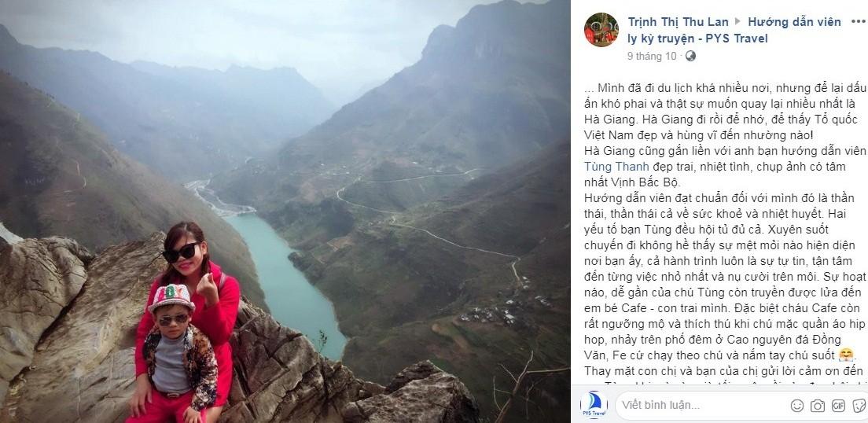868x423 pixels.
Task: Open Trịnh Thị Thu Lan's profile
Action: 678,22
